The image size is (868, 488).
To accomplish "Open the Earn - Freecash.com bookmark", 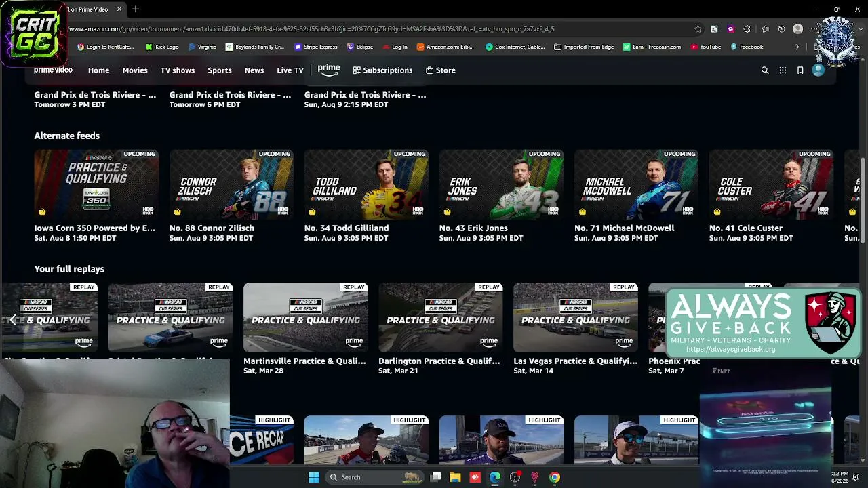I will [x=652, y=47].
